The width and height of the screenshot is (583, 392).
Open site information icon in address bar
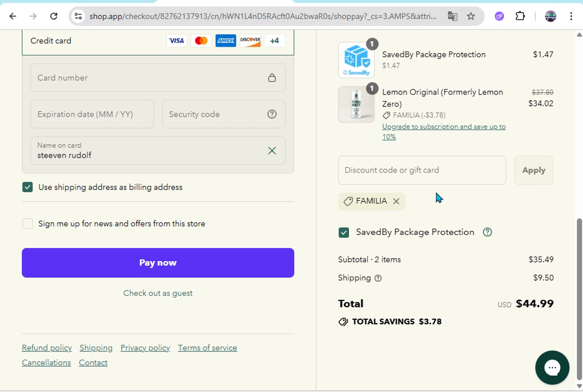tap(78, 16)
